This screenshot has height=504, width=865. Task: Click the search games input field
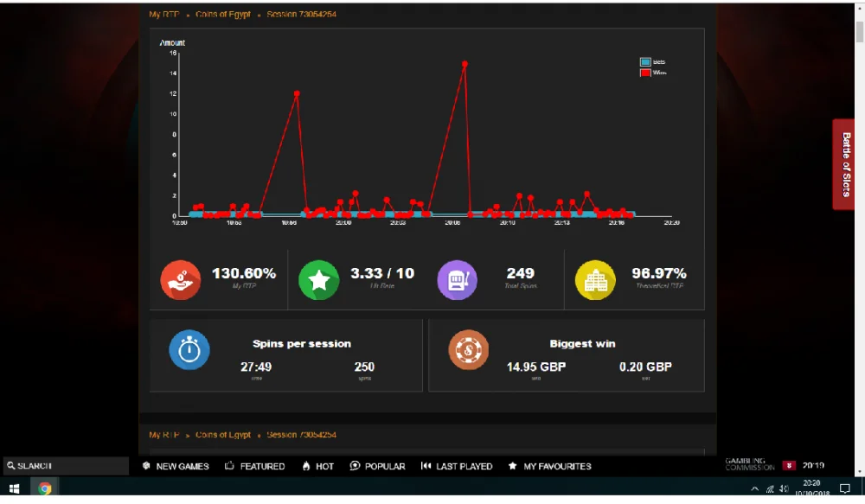pos(67,466)
